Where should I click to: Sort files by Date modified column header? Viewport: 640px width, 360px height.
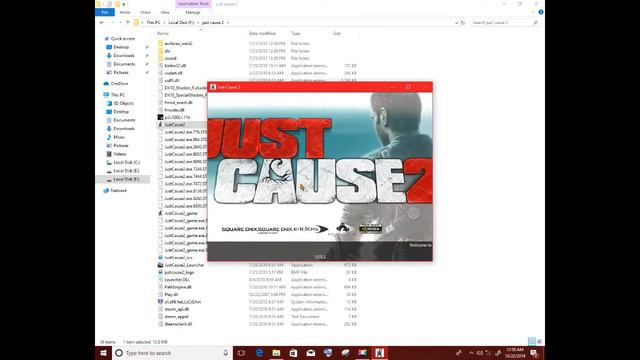(x=262, y=33)
